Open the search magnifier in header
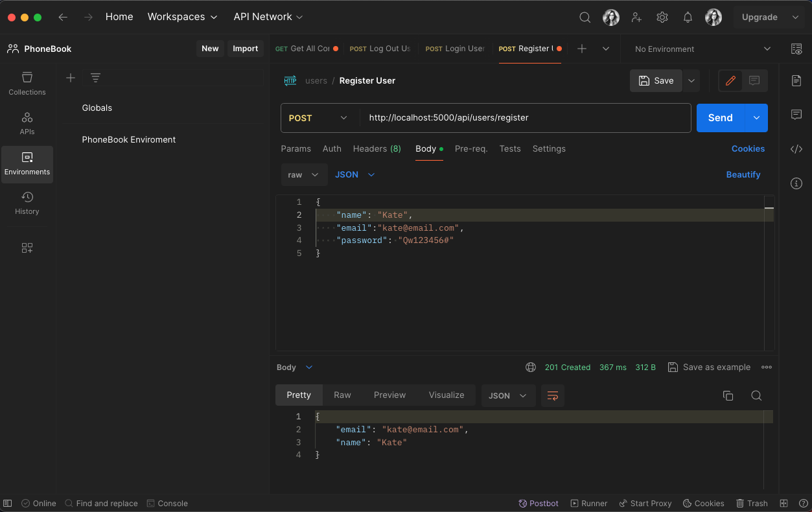 [x=585, y=17]
